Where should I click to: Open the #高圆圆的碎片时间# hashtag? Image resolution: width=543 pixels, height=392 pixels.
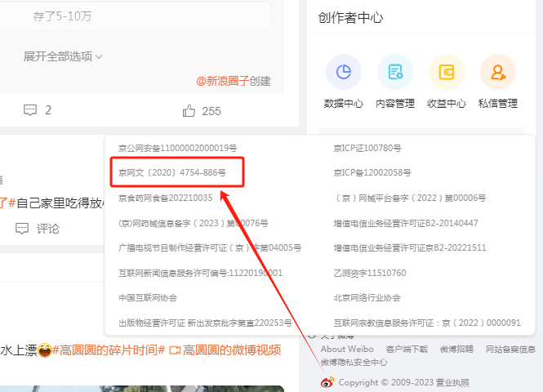pos(109,350)
